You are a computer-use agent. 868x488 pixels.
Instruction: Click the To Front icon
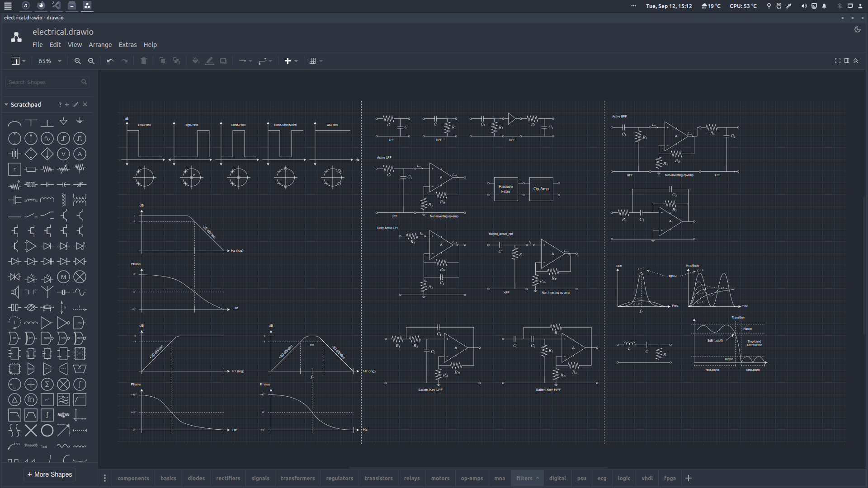point(163,61)
